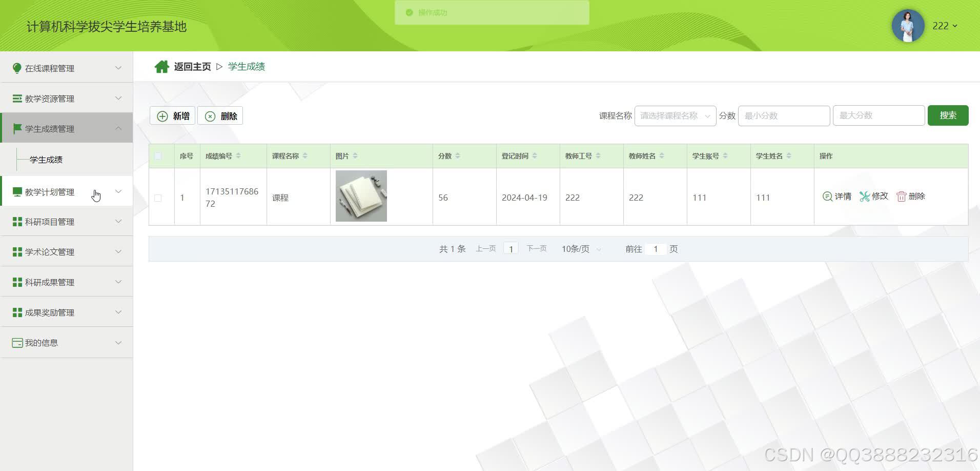Open 学生成绩 submenu item

pyautogui.click(x=46, y=160)
